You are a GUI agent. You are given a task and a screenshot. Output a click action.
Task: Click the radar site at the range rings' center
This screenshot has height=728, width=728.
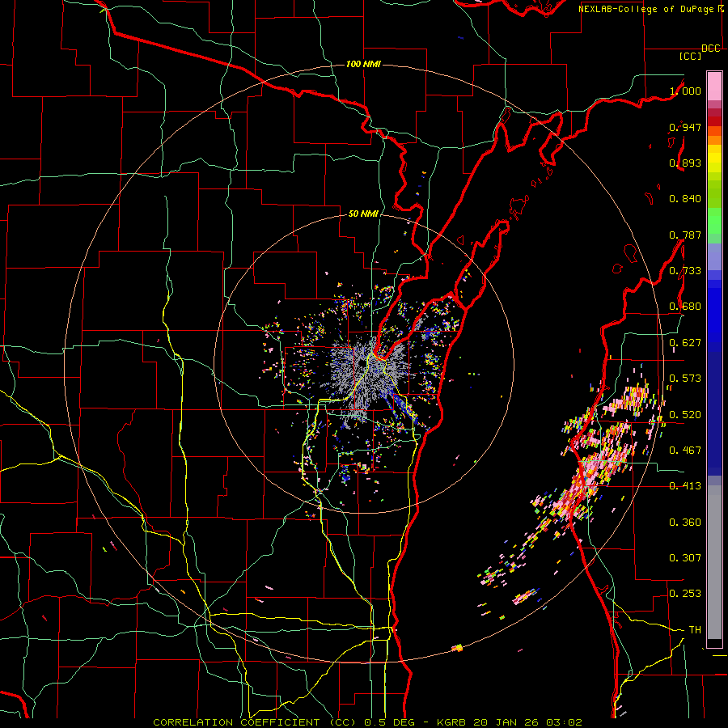click(x=363, y=363)
